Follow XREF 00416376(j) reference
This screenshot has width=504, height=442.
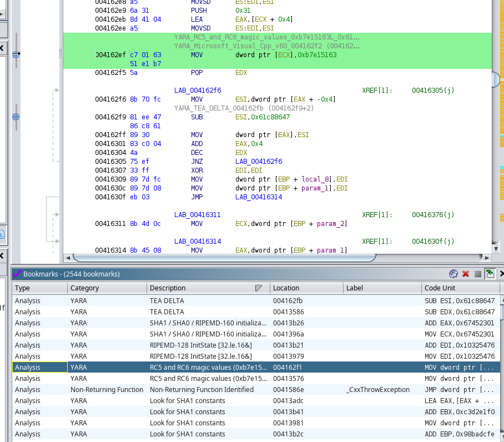pos(433,215)
